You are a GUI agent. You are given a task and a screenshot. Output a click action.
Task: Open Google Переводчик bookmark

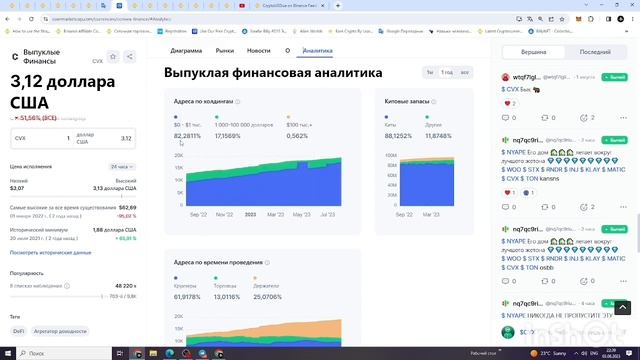click(x=401, y=31)
